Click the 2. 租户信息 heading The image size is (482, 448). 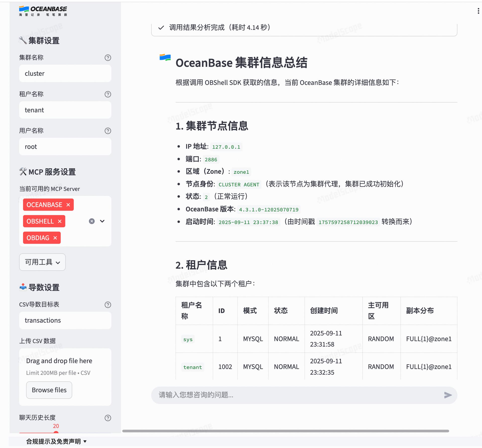pos(201,265)
